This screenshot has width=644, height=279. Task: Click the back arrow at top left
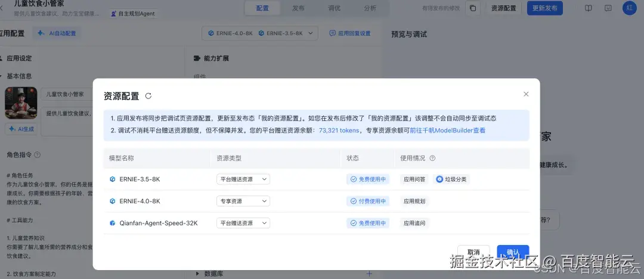(x=2, y=8)
